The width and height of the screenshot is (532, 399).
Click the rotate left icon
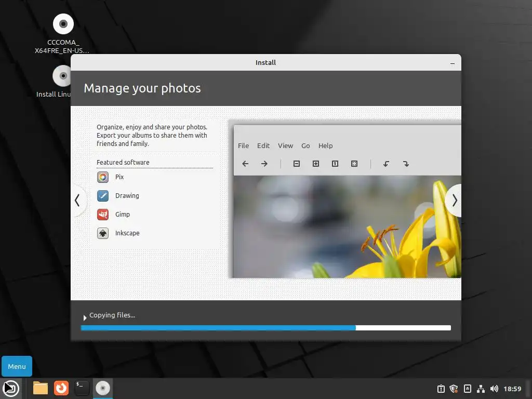[x=386, y=164]
